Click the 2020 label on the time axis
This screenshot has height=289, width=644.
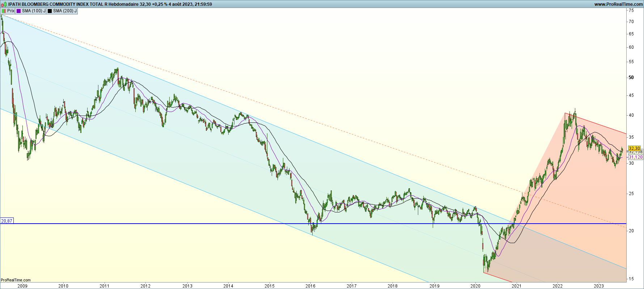point(475,286)
